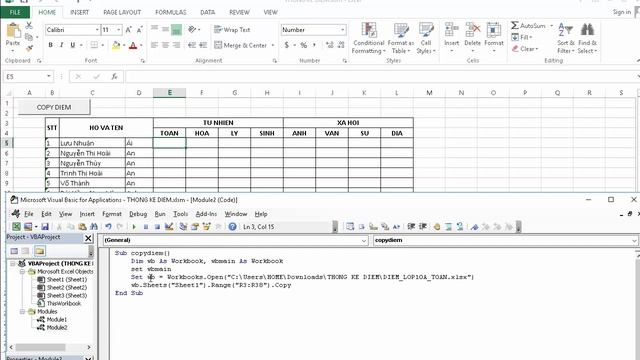
Task: Click the Undo icon in VBA toolbar
Action: coord(108,227)
